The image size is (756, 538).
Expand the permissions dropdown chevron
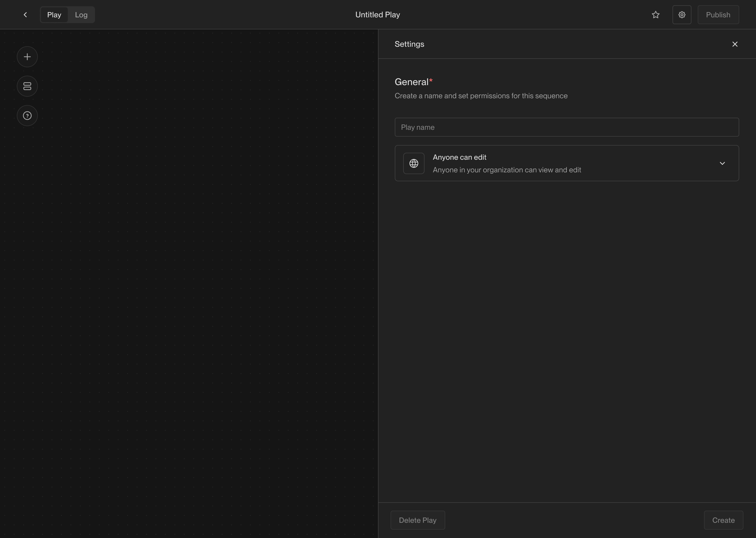[722, 163]
